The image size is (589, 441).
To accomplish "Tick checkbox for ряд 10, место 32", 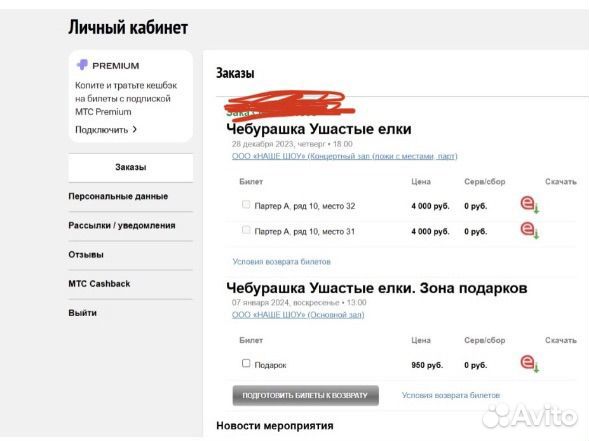I will tap(246, 204).
